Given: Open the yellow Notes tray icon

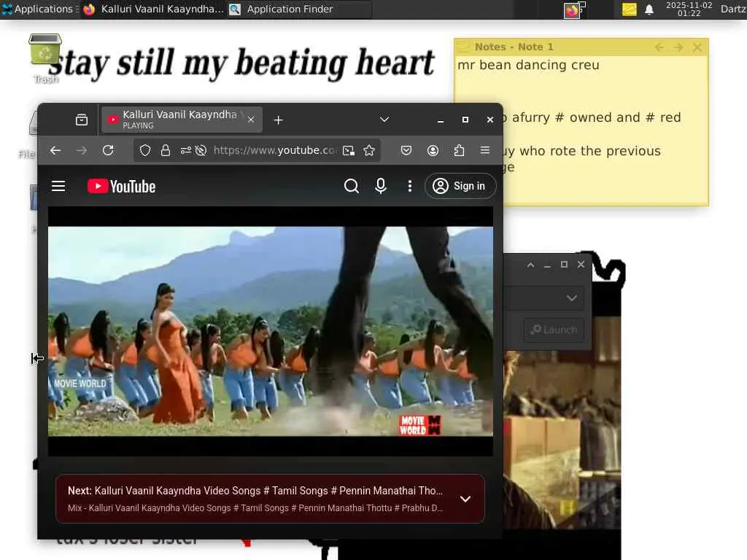Looking at the screenshot, I should point(629,9).
